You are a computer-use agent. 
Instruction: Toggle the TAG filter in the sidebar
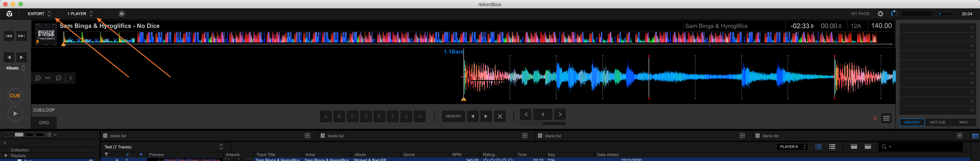[9, 135]
